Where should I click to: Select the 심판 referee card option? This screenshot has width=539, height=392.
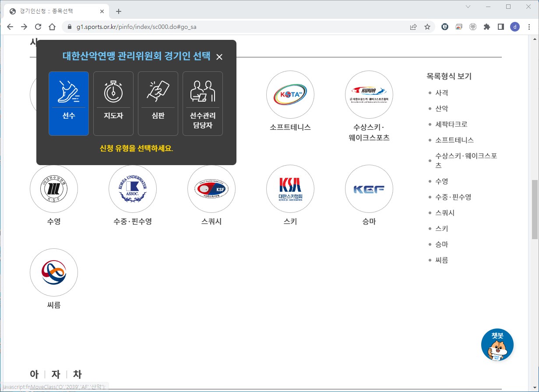(158, 104)
